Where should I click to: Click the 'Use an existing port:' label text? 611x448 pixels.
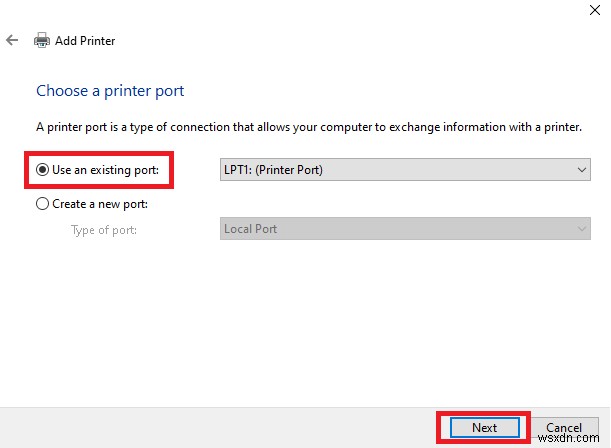105,170
